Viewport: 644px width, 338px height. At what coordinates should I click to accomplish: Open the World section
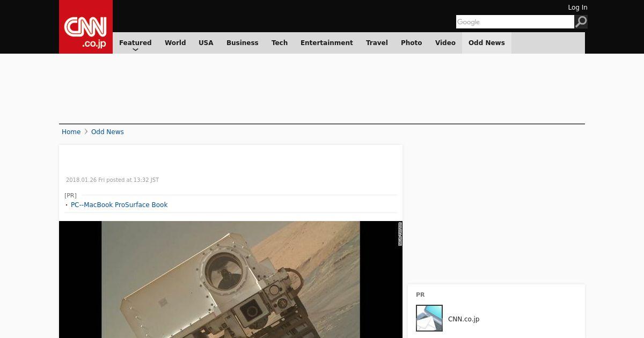pos(175,43)
